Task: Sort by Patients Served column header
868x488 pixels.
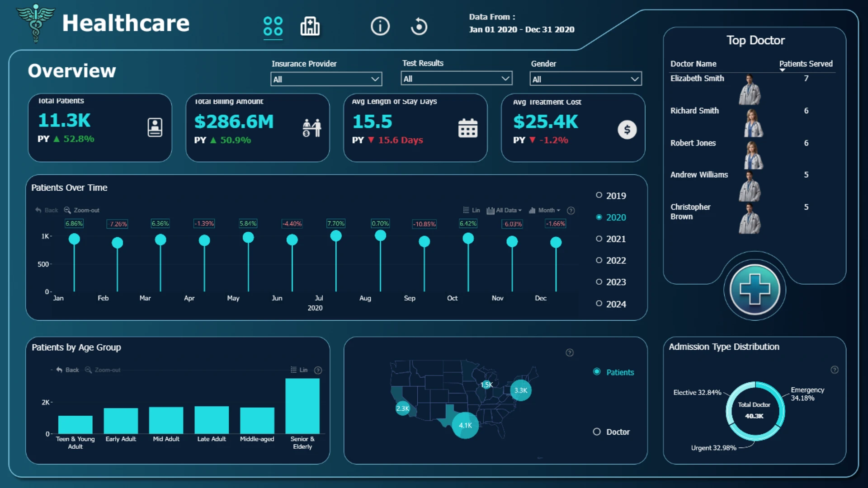Action: coord(806,64)
